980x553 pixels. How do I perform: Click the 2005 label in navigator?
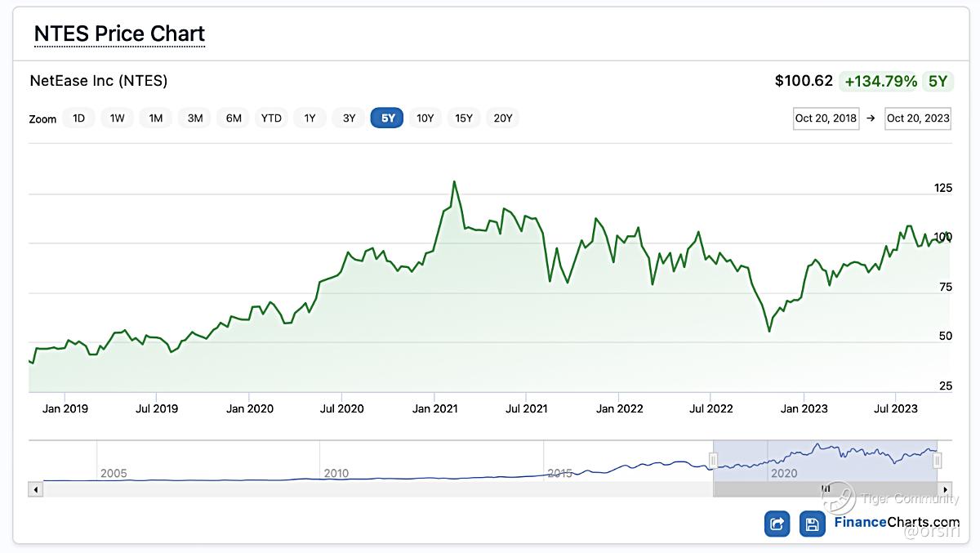[114, 473]
